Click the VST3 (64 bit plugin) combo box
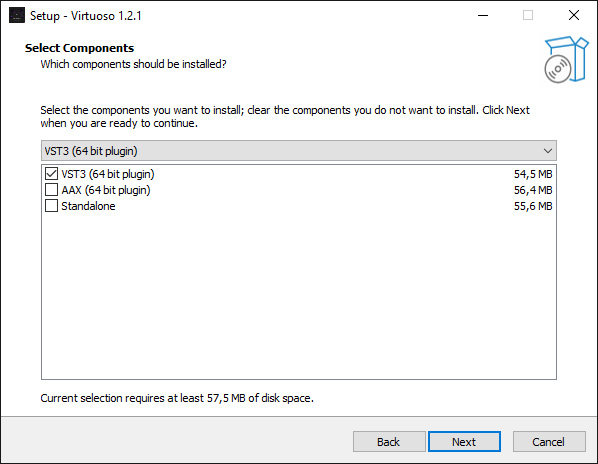Image resolution: width=598 pixels, height=464 pixels. point(299,151)
